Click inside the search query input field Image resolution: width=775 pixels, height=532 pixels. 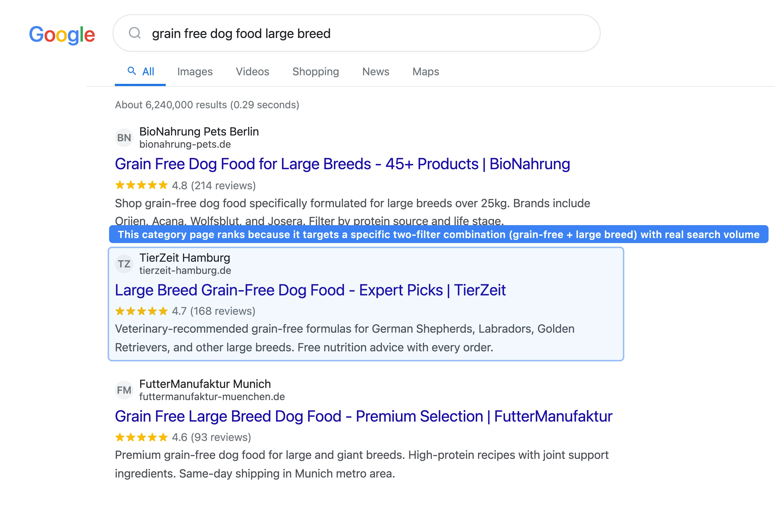(x=300, y=33)
